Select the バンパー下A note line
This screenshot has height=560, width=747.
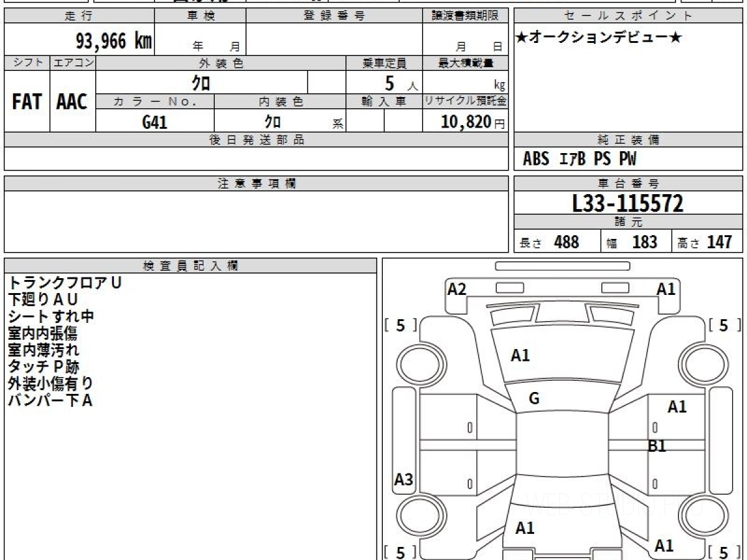(50, 400)
